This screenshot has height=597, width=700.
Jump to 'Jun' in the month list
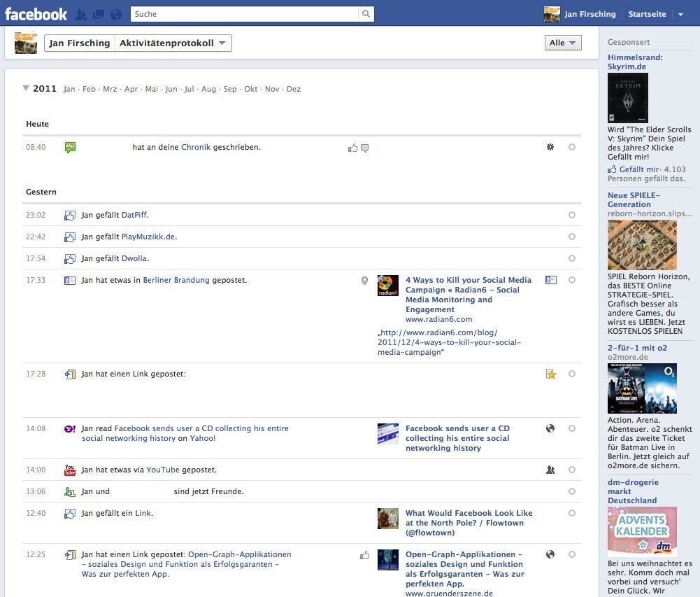tap(171, 89)
